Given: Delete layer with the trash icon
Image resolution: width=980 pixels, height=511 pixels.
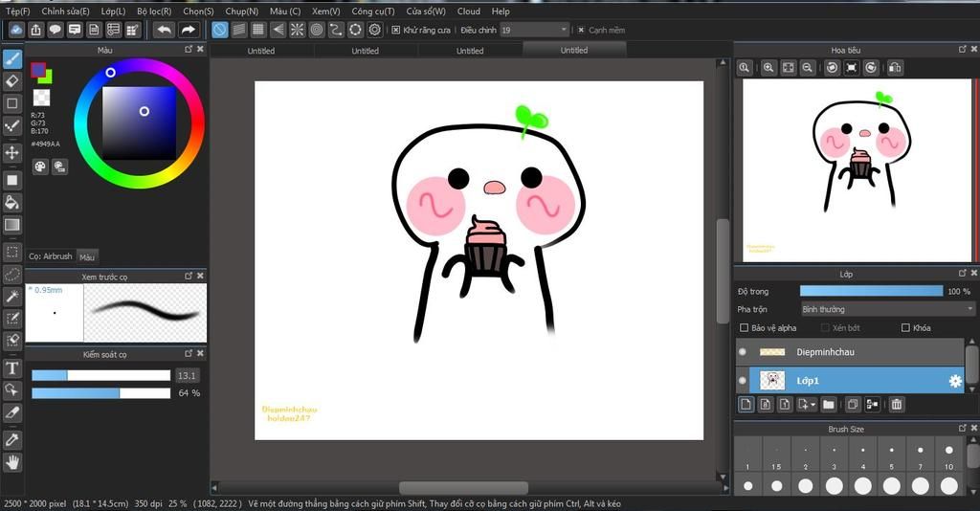Looking at the screenshot, I should coord(896,404).
